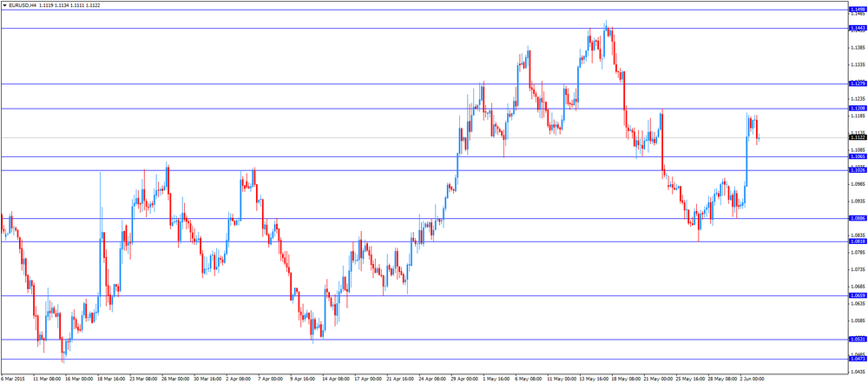Click the 1.1065 price level label
Image resolution: width=868 pixels, height=383 pixels.
(x=857, y=157)
